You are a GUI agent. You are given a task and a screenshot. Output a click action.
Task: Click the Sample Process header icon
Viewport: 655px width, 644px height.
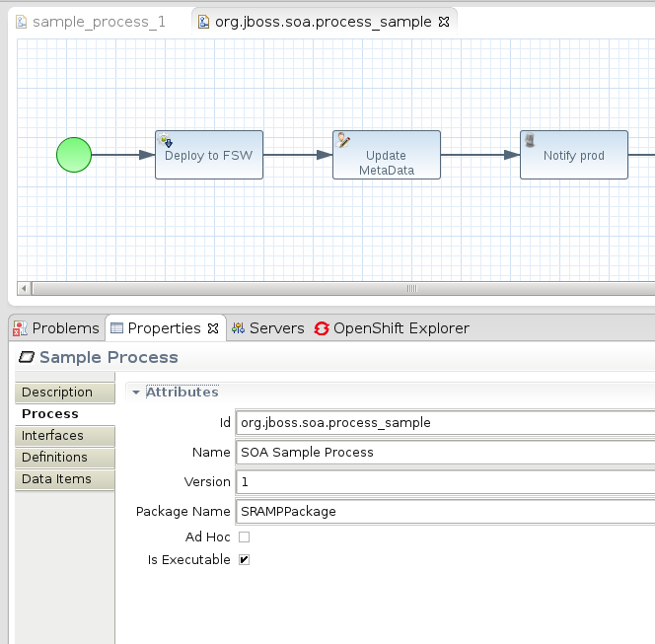[x=27, y=357]
